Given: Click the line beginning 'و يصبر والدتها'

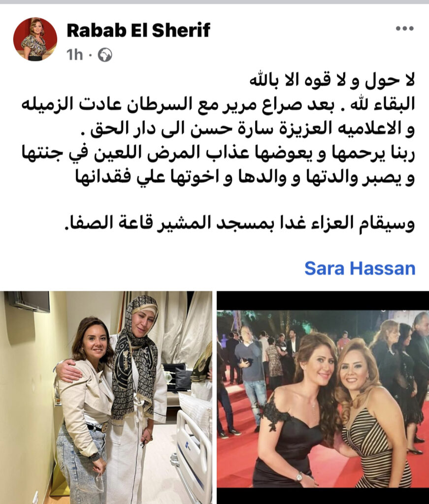Looking at the screenshot, I should pos(245,178).
